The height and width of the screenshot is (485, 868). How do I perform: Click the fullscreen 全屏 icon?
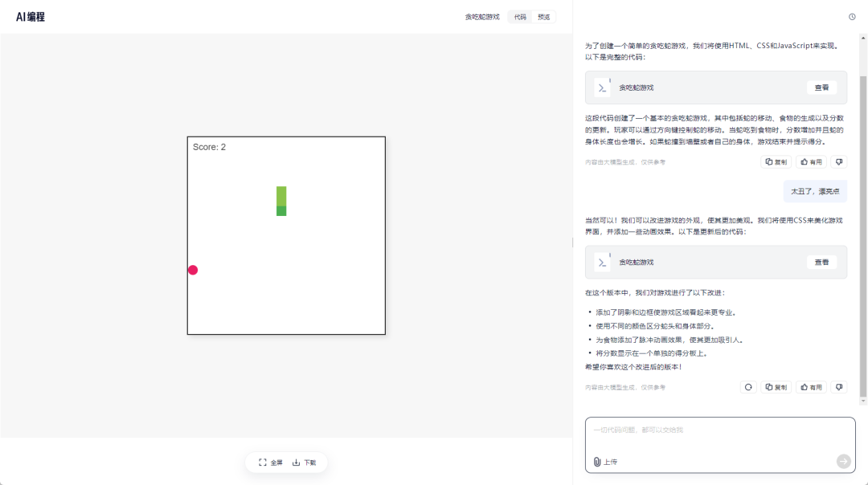point(262,463)
